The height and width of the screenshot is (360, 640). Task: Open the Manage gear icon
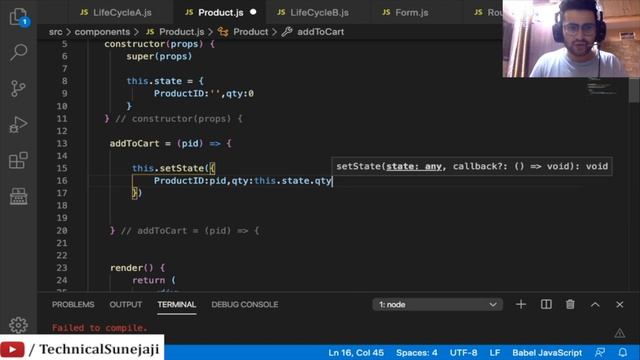pos(18,325)
